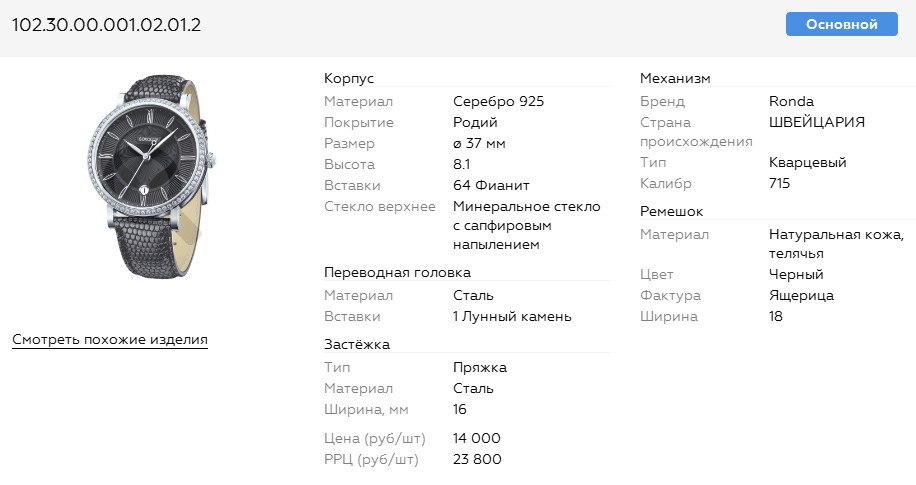This screenshot has width=916, height=485.
Task: Click the Ronda brand value
Action: pos(791,101)
